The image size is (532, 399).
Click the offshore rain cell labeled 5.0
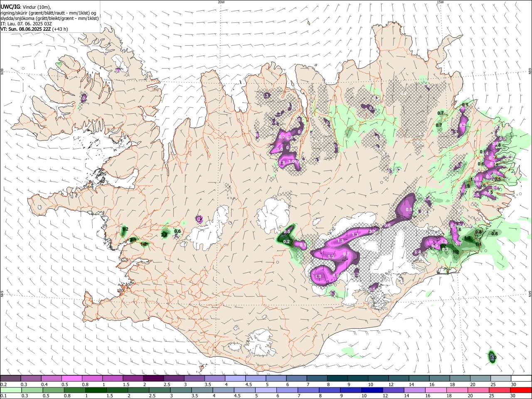coord(493,357)
